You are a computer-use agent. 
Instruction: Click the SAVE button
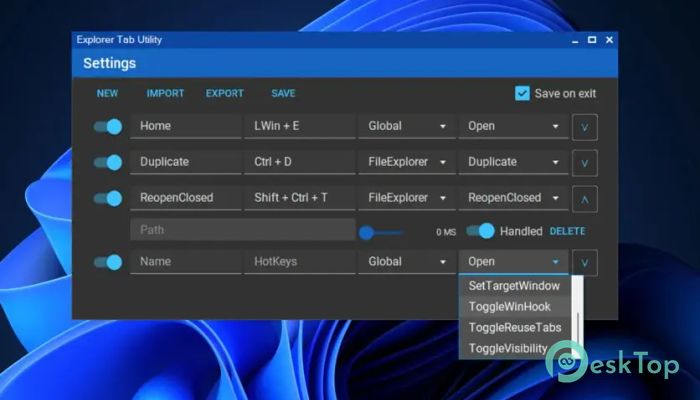283,93
